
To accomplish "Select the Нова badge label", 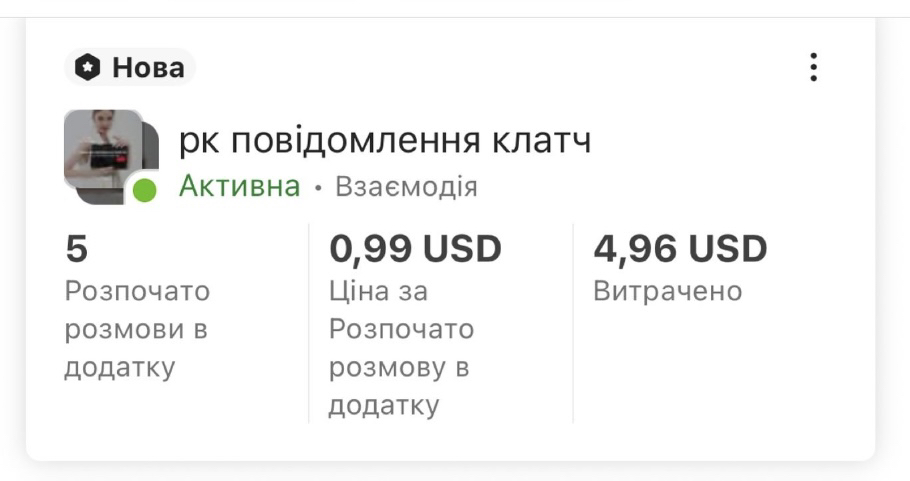I will pyautogui.click(x=147, y=68).
